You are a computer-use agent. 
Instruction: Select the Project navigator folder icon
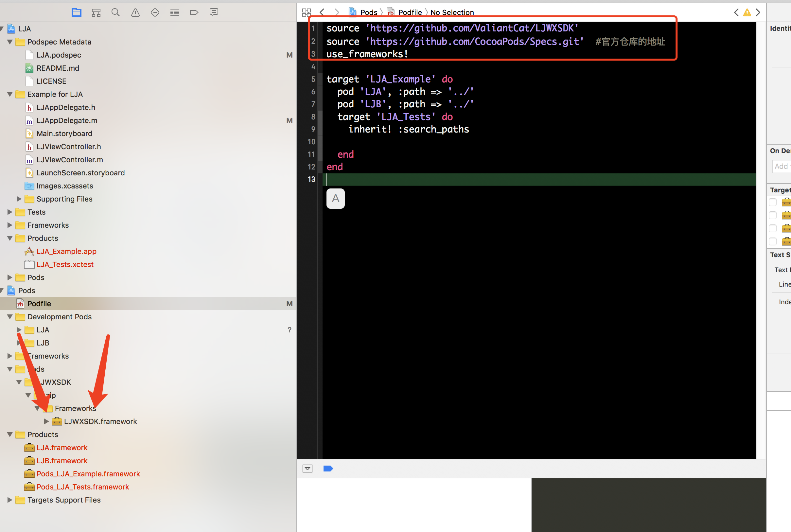point(76,12)
